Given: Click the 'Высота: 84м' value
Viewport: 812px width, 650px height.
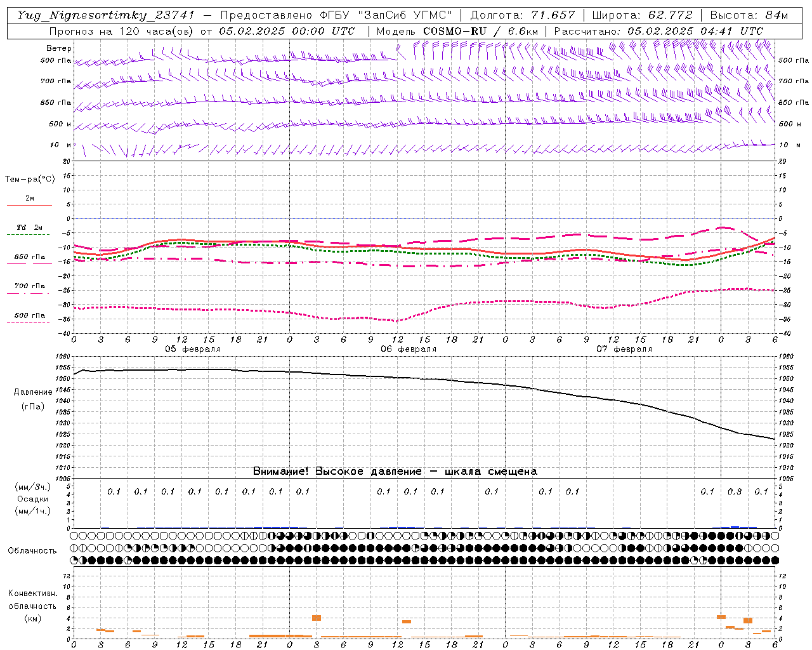Looking at the screenshot, I should (749, 15).
